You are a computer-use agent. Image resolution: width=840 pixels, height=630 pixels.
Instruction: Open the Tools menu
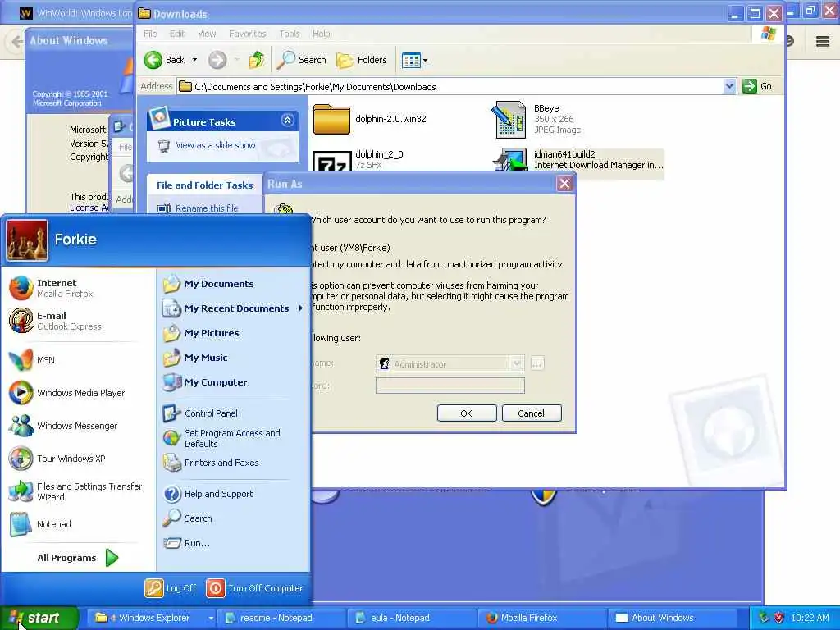pyautogui.click(x=290, y=33)
